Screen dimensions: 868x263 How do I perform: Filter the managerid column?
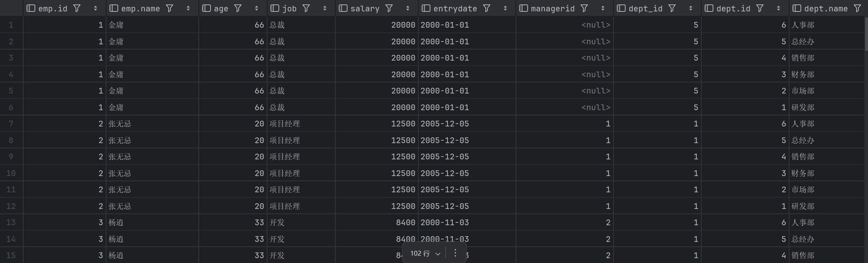pos(584,8)
